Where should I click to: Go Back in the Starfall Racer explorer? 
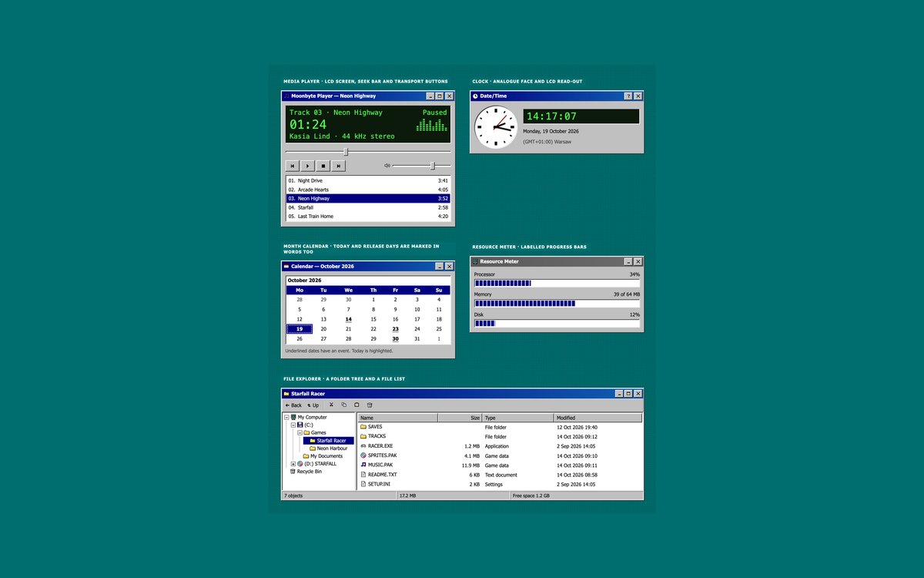pos(293,405)
